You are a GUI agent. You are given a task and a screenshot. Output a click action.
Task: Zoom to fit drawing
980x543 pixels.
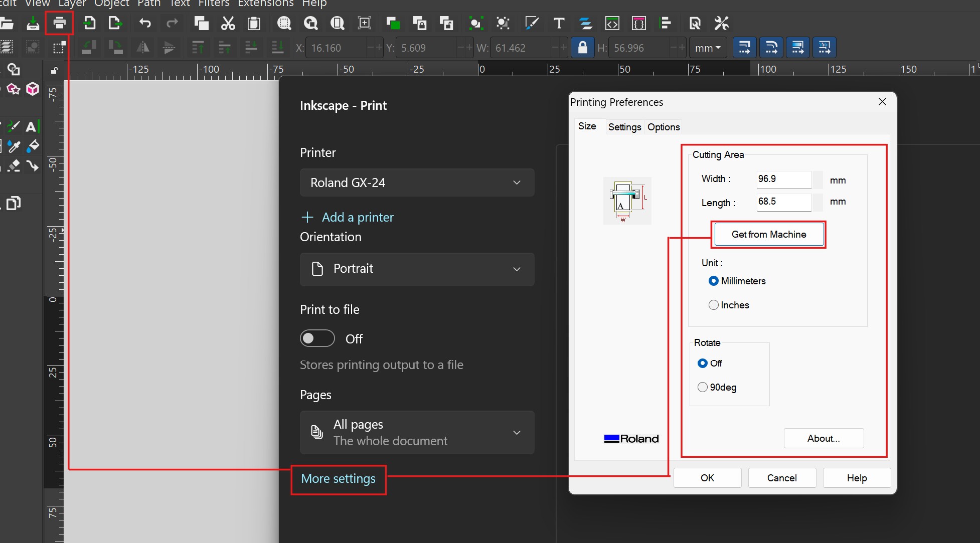(311, 23)
